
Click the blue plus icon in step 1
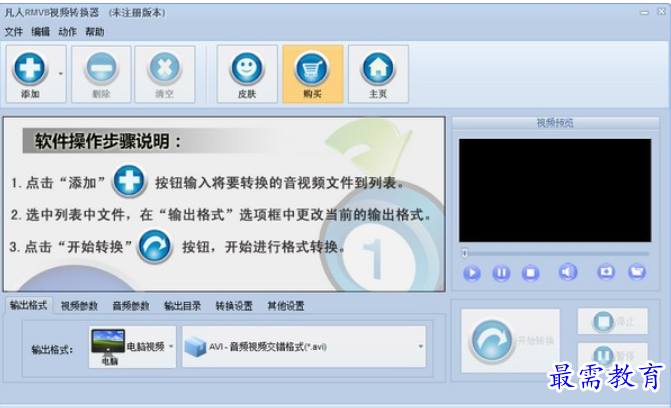(x=129, y=181)
